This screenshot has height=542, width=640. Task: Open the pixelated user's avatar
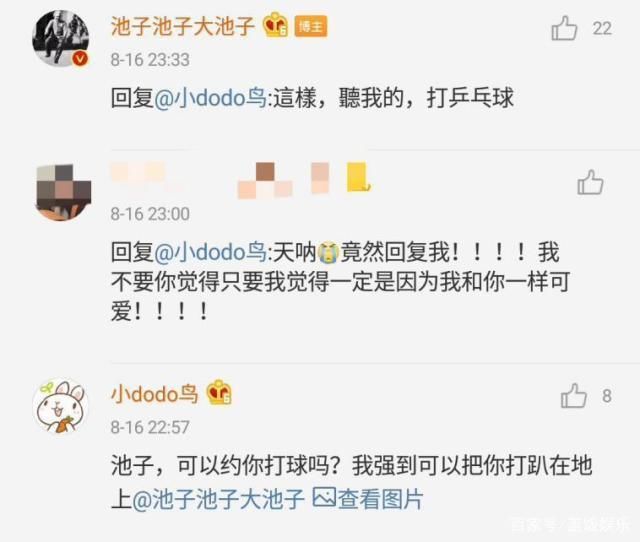tap(62, 192)
